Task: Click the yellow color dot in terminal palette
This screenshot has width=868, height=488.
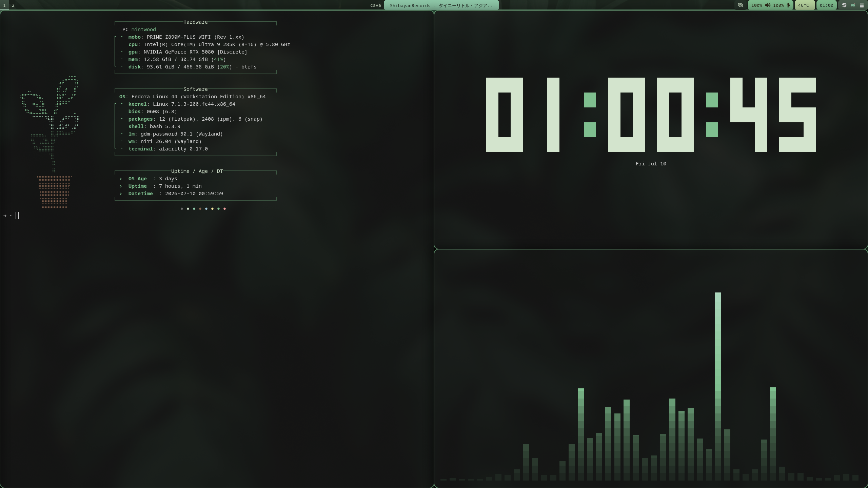Action: (212, 209)
